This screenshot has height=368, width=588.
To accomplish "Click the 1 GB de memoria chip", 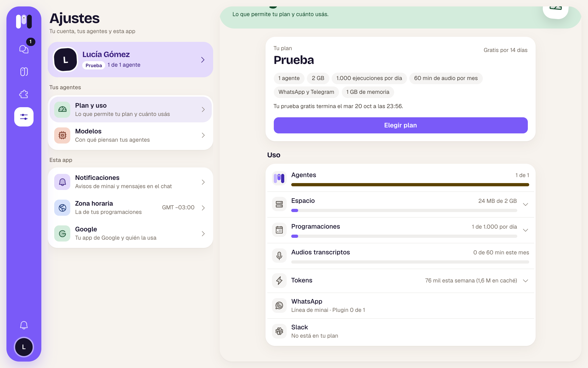I will 368,92.
